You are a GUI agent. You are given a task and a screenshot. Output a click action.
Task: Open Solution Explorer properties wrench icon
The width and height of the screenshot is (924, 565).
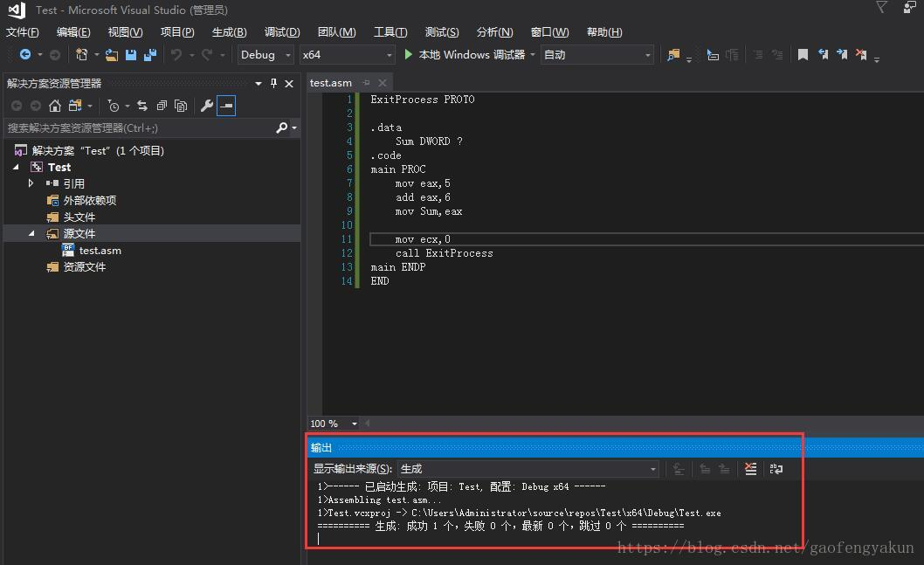coord(207,106)
